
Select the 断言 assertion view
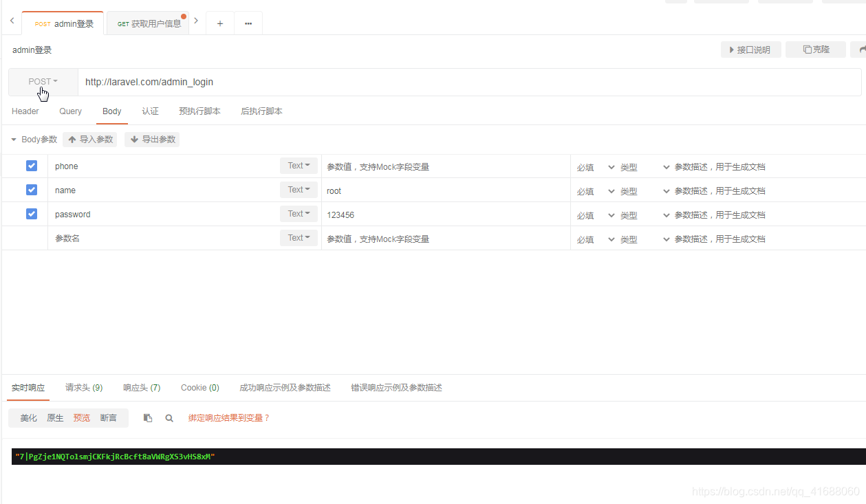coord(109,418)
